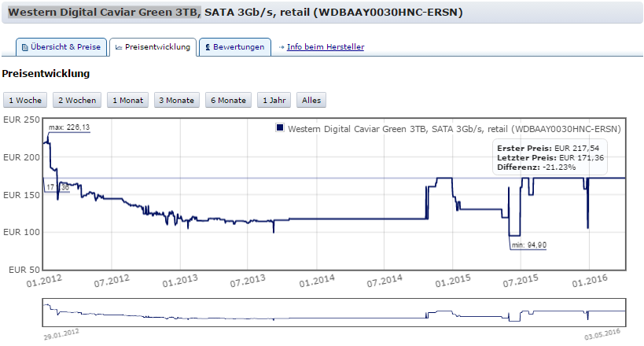
Task: Switch to the Preisentwicklung tab
Action: pos(153,47)
